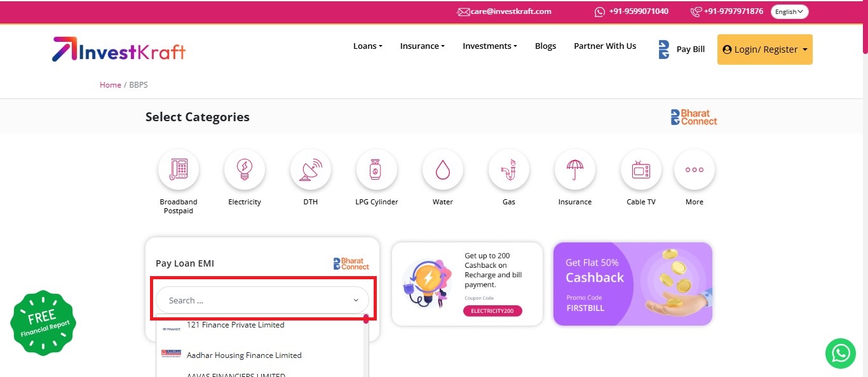
Task: Open the English language selector
Action: 789,11
